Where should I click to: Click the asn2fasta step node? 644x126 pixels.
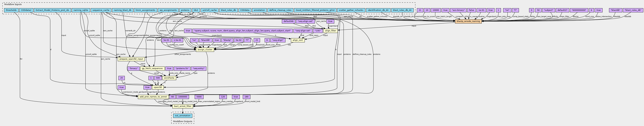click(169, 78)
